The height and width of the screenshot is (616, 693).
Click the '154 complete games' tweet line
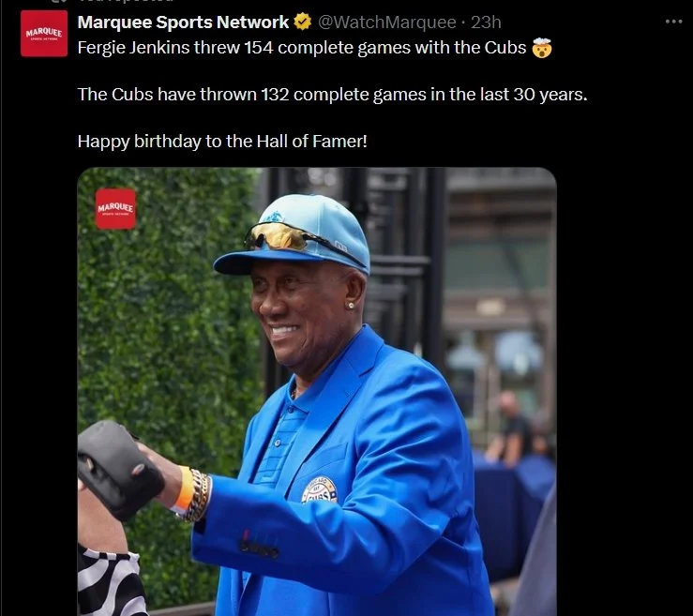[x=302, y=48]
